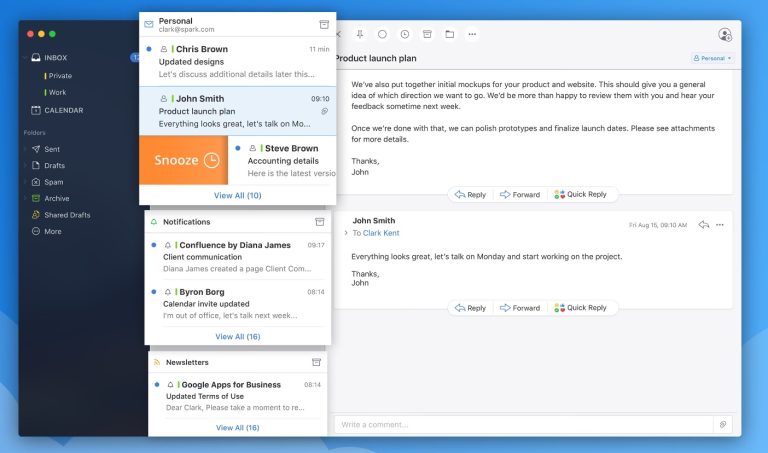Viewport: 768px width, 453px height.
Task: Select the Private inbox filter
Action: (58, 76)
